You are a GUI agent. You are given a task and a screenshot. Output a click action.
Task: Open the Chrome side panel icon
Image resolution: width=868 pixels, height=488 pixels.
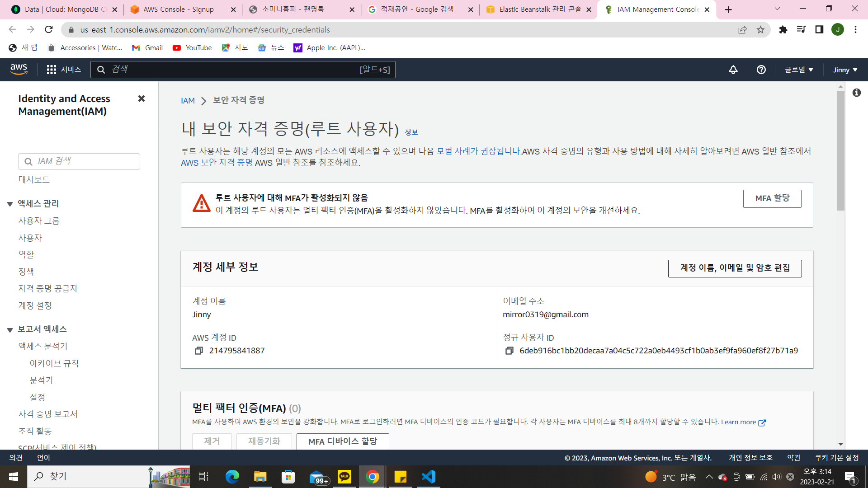coord(819,29)
